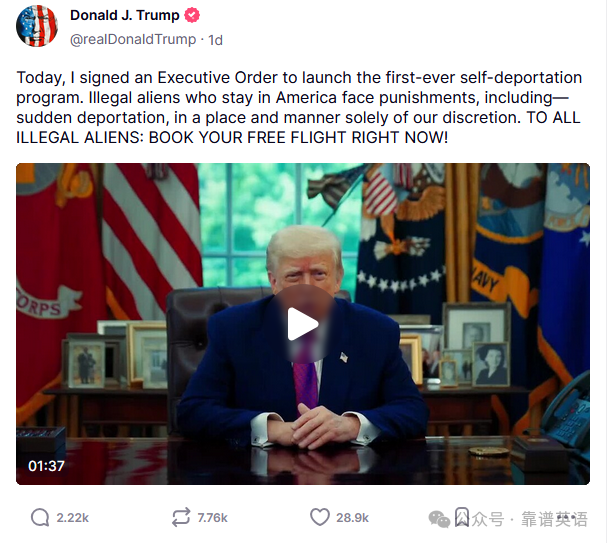Click the 01:37 video duration label

(46, 466)
